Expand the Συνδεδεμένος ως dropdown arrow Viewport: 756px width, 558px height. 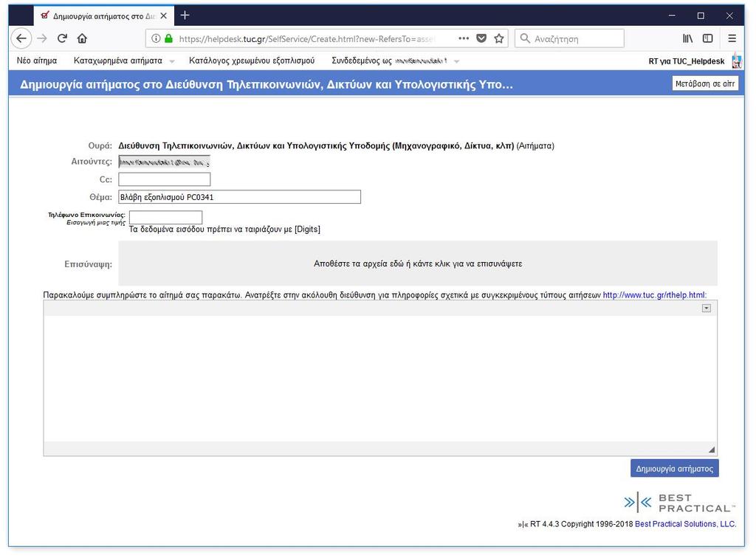[x=456, y=62]
